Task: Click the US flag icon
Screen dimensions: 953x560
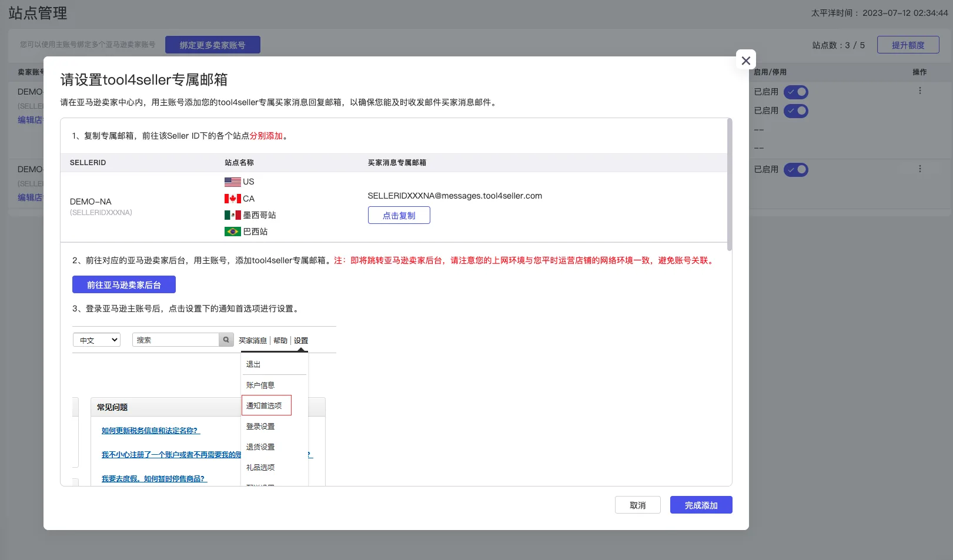Action: 233,182
